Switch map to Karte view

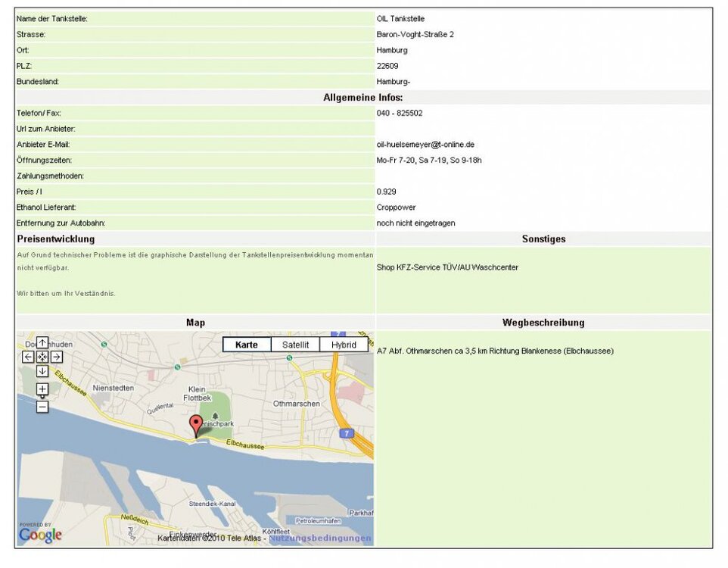point(247,345)
